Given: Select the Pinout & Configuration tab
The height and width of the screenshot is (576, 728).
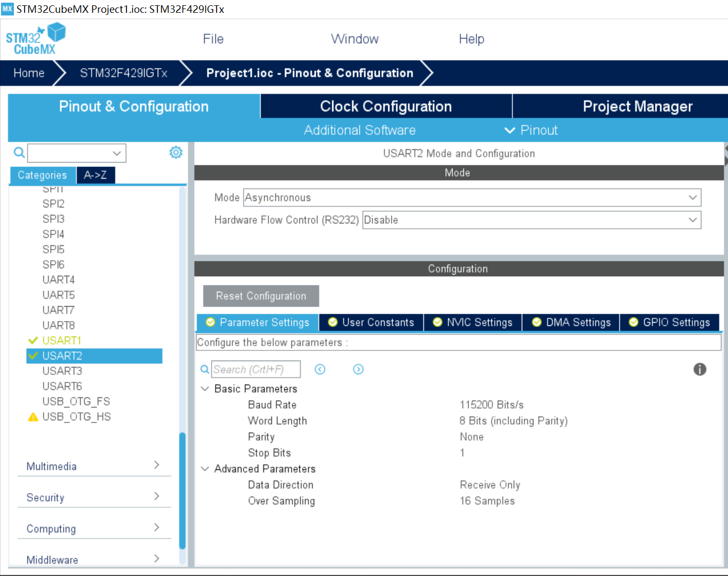Looking at the screenshot, I should click(x=134, y=106).
